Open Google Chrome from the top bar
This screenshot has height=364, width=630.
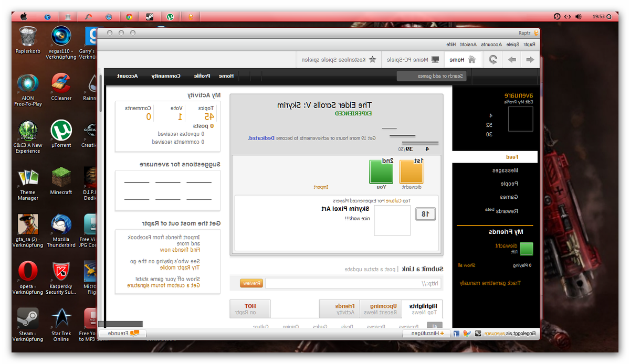[129, 16]
